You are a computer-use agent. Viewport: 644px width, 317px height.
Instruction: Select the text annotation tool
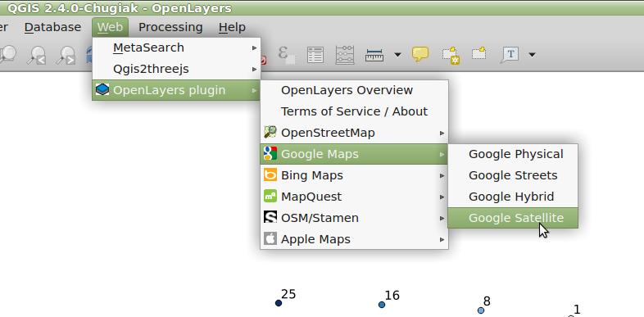[510, 55]
